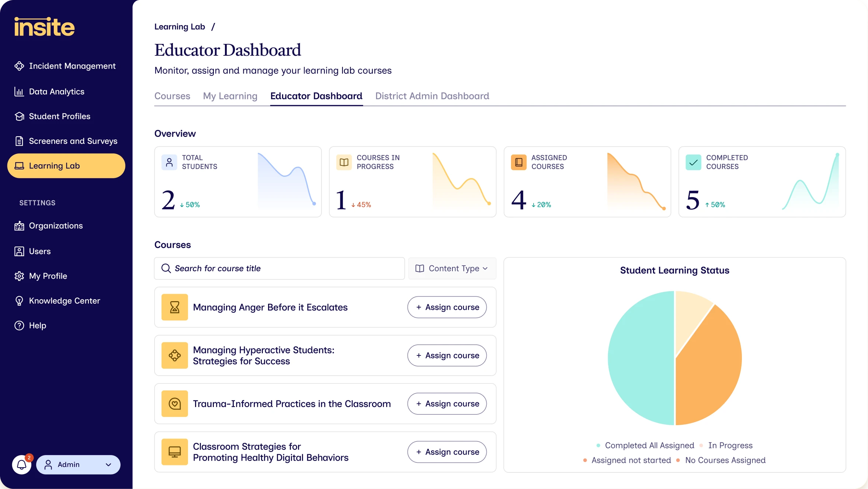This screenshot has height=489, width=868.
Task: Open the Admin account dropdown
Action: coord(78,465)
